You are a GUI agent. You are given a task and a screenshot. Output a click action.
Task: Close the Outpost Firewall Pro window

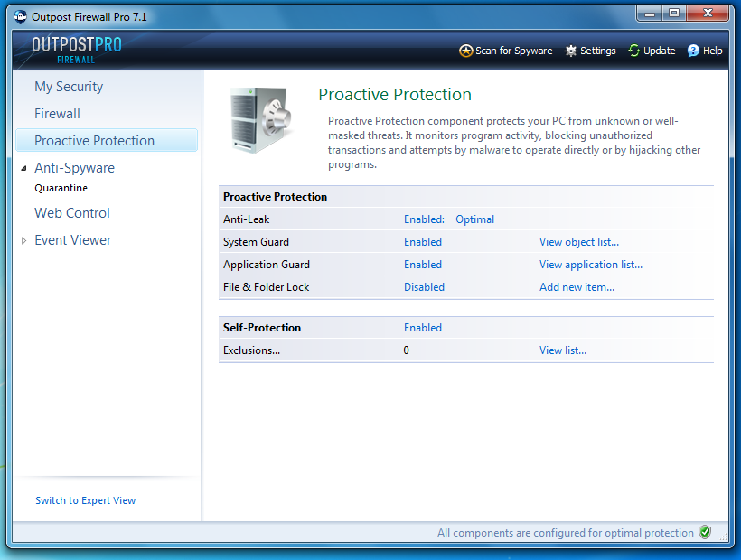click(x=708, y=14)
